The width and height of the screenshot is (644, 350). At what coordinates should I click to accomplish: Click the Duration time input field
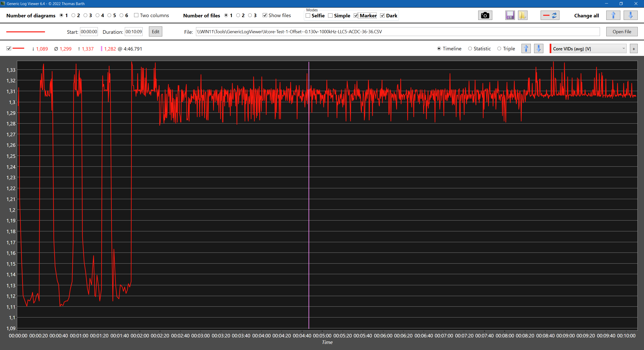[134, 32]
